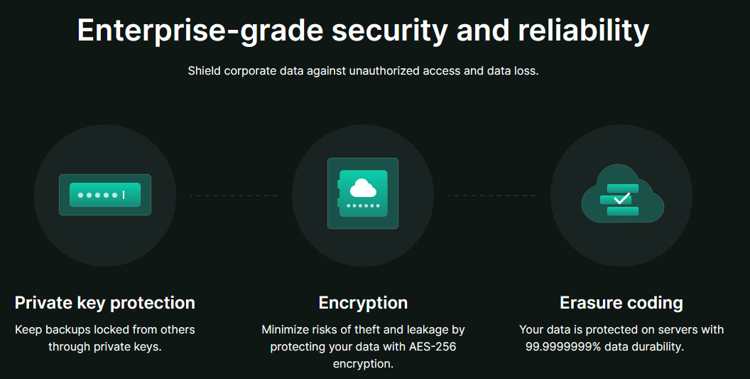Click the white cloud symbol inside Encryption icon
The image size is (750, 379).
pos(364,188)
